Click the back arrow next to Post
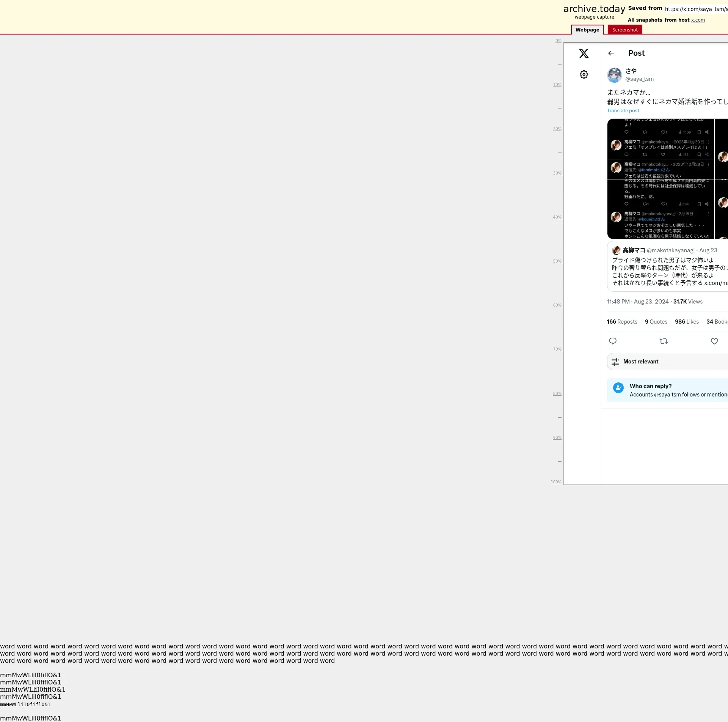The image size is (728, 722). 611,53
